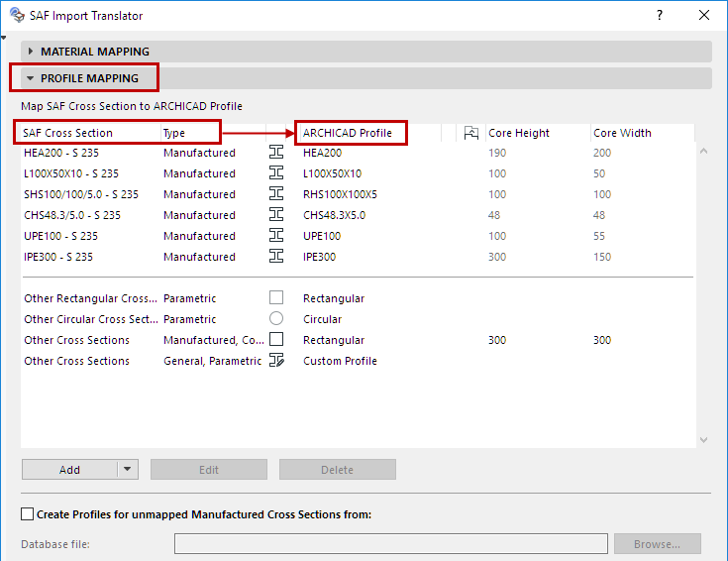Click core height 190 in the HEA200 row
The width and height of the screenshot is (728, 561).
[497, 153]
